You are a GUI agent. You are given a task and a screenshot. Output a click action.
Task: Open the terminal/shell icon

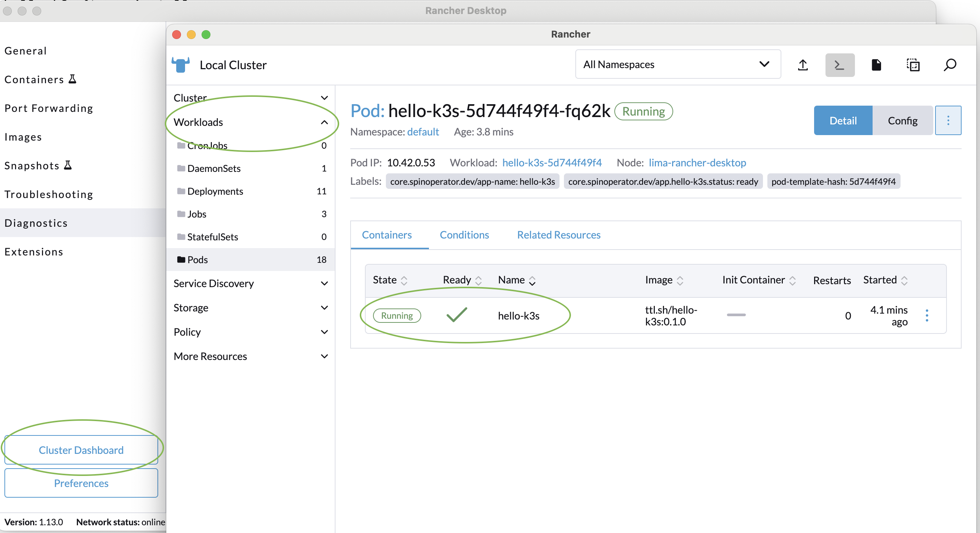point(840,64)
